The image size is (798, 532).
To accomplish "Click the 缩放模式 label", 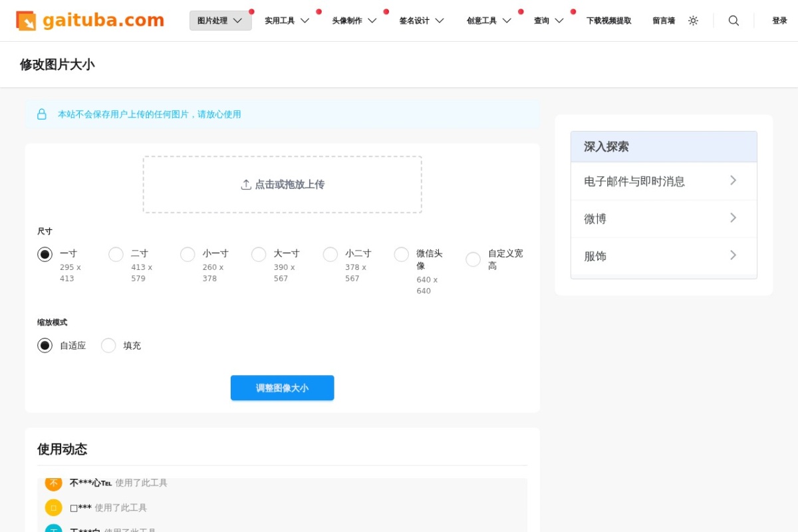I will (52, 323).
